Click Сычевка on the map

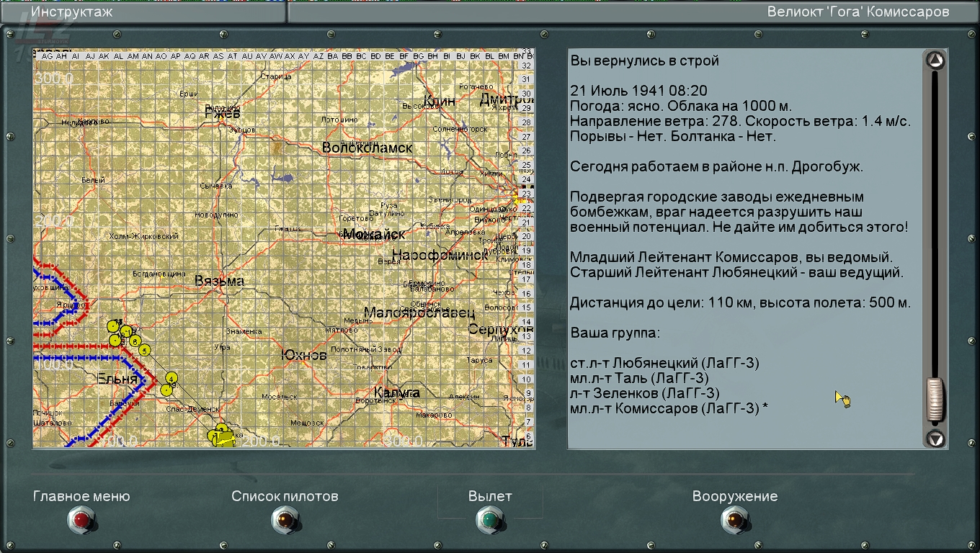[x=215, y=186]
